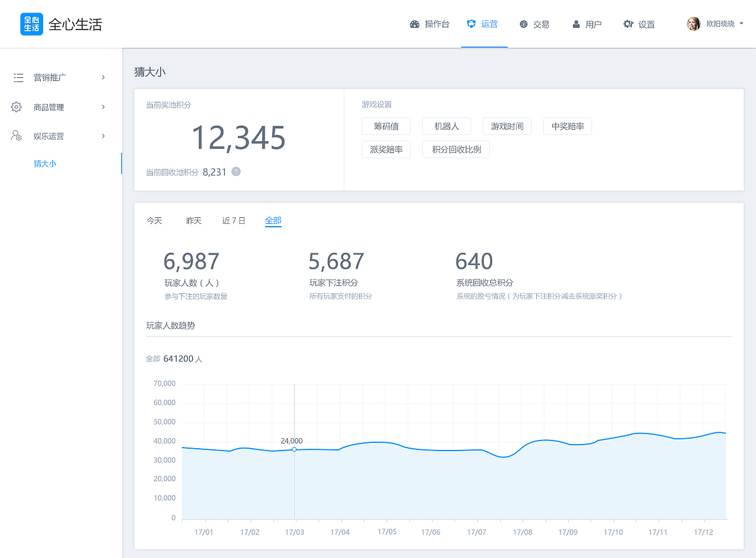Open the 欧阳晓晓 account dropdown arrow
This screenshot has height=558, width=756.
741,24
